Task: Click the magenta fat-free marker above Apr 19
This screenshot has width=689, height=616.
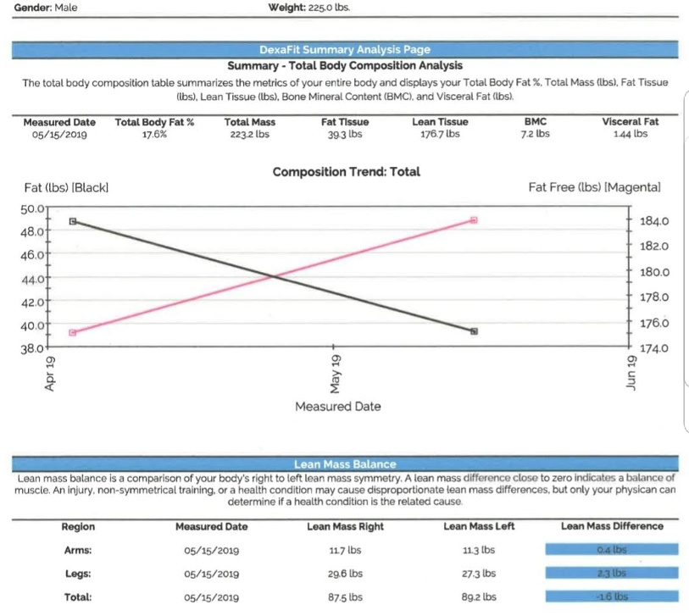Action: click(x=73, y=332)
